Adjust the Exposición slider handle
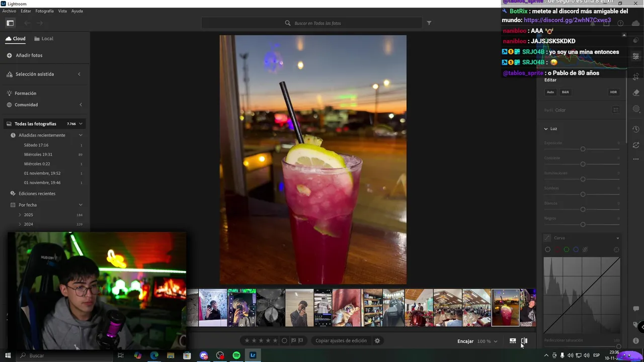 (x=583, y=149)
